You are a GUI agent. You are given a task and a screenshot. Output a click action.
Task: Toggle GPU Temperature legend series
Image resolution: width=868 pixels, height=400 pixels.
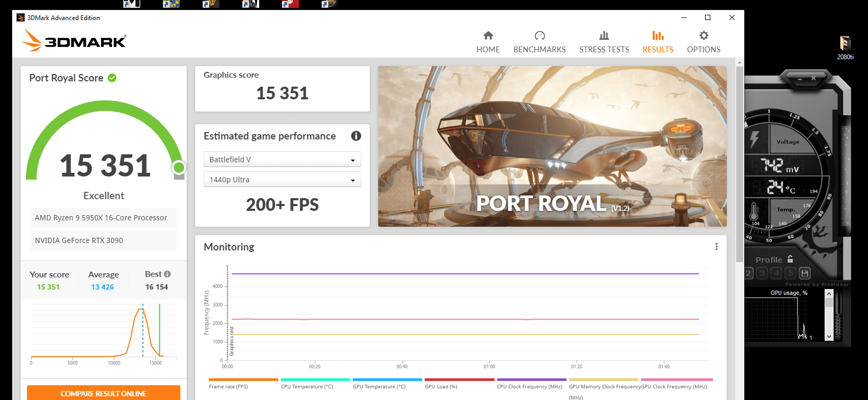coord(387,383)
